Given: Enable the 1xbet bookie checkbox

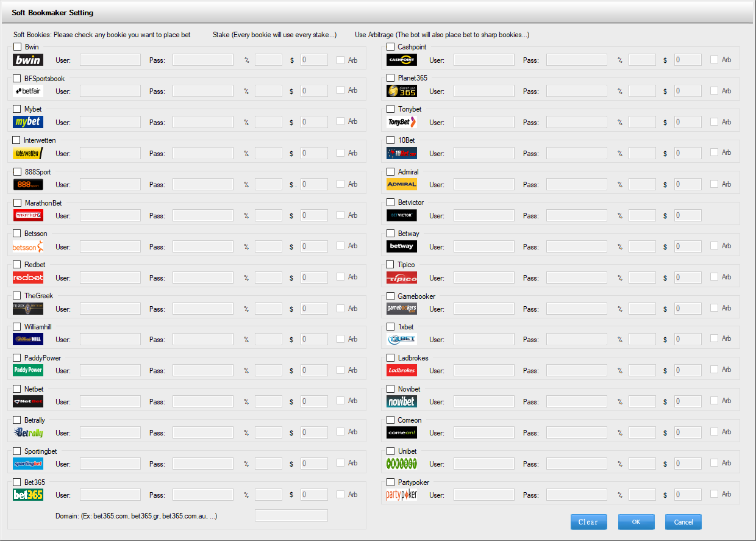Looking at the screenshot, I should [x=391, y=327].
